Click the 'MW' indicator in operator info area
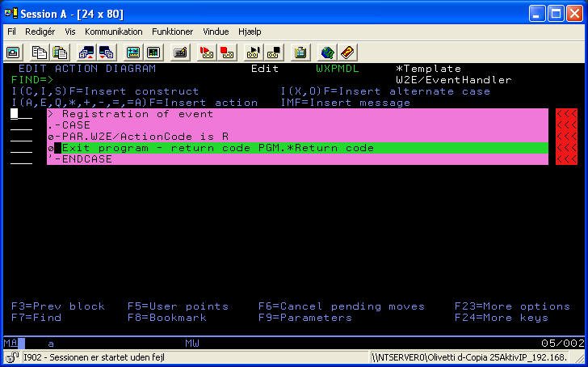The height and width of the screenshot is (367, 588). coord(192,343)
